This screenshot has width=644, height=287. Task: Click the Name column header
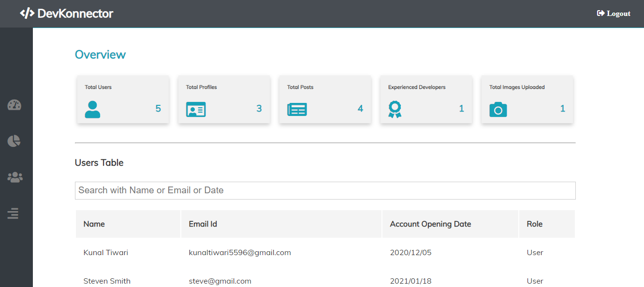coord(128,224)
